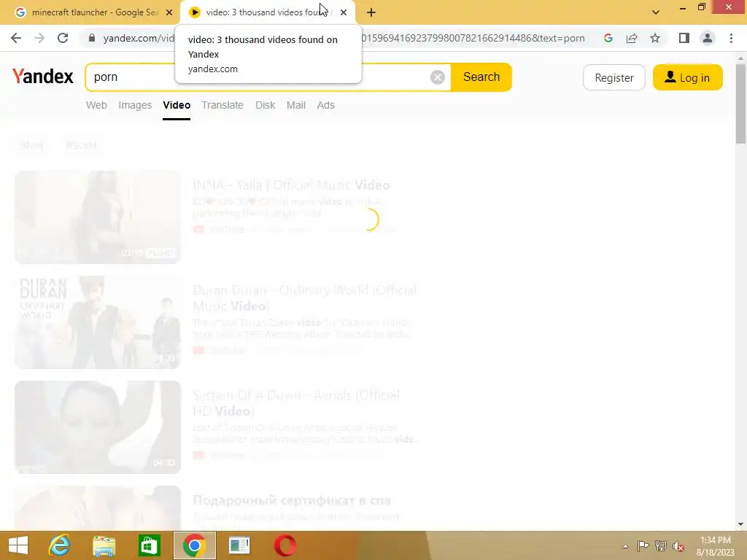Switch to the Images tab
Image resolution: width=747 pixels, height=560 pixels.
click(x=135, y=105)
